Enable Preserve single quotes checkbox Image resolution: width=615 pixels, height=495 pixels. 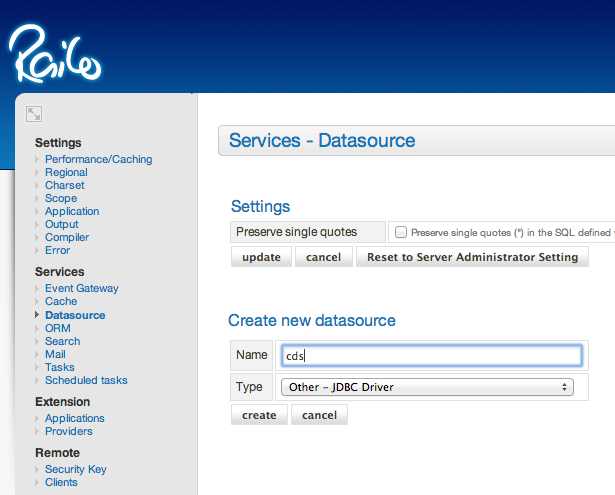(x=400, y=232)
